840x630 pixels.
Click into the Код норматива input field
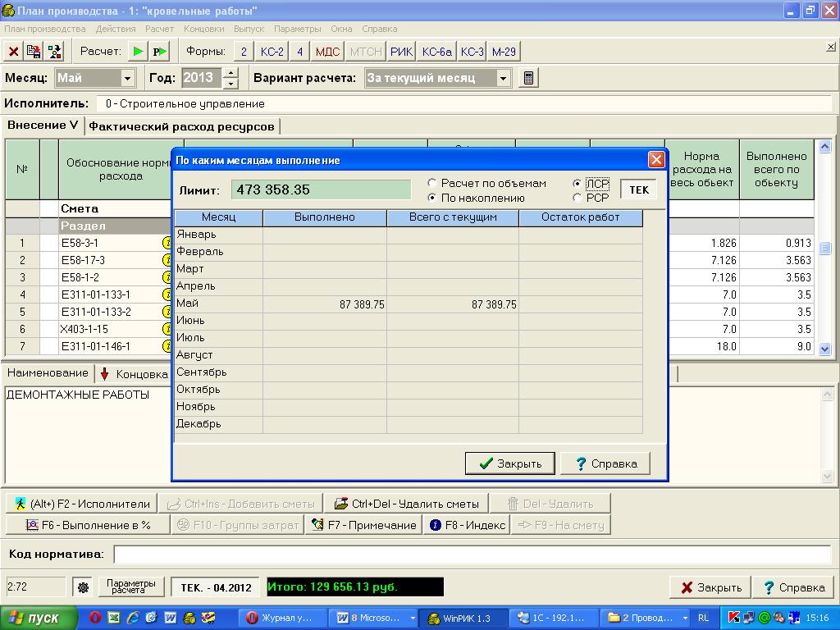point(472,555)
